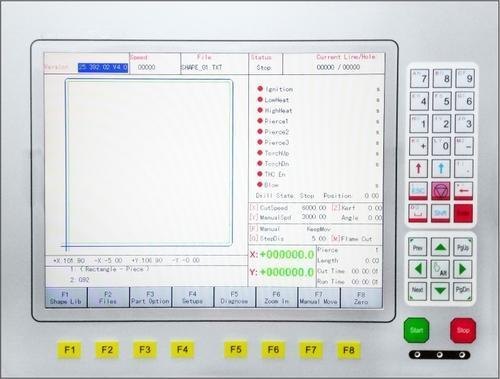Tap the number 9 keypad key
The width and height of the screenshot is (500, 379).
pyautogui.click(x=465, y=79)
